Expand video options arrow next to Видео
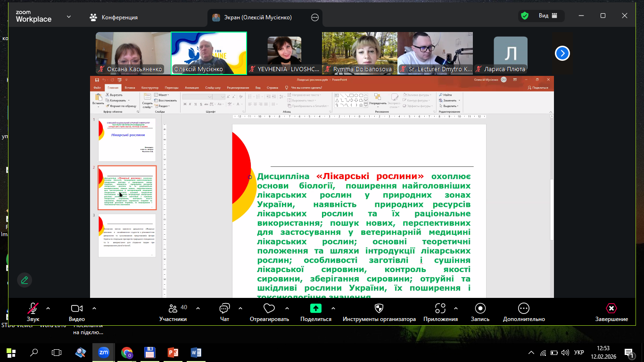Viewport: 644px width, 362px height. pos(94,308)
